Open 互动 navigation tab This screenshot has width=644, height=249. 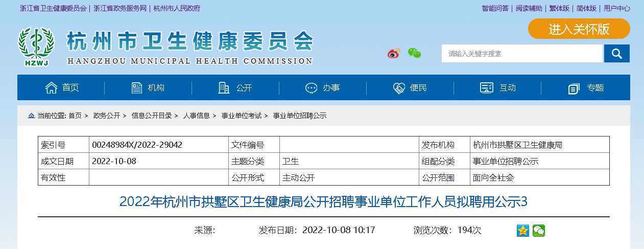[x=498, y=88]
